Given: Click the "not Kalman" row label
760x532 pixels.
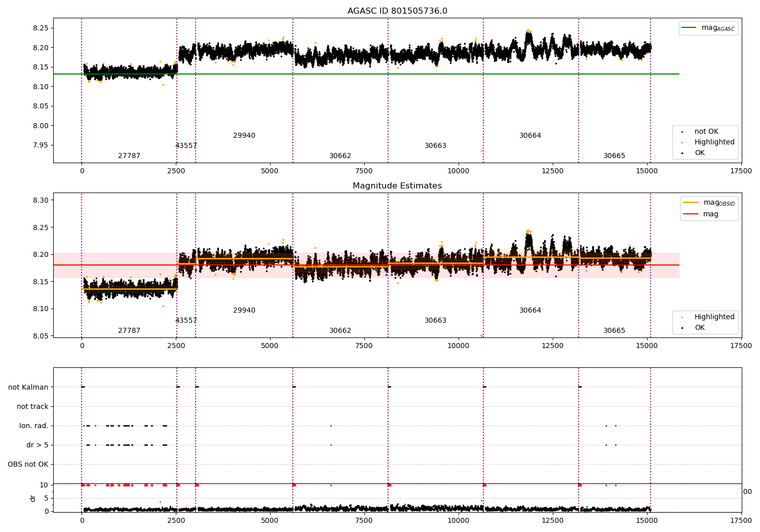Looking at the screenshot, I should point(28,388).
